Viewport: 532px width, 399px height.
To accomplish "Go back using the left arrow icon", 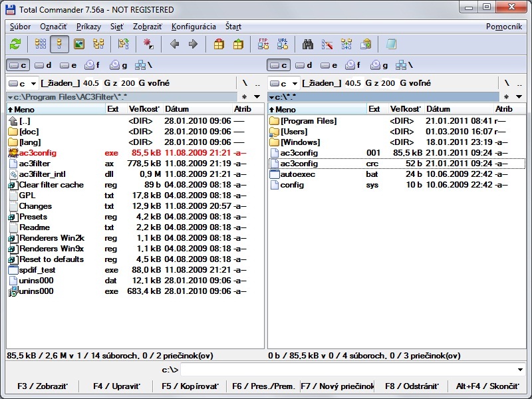I will click(x=174, y=44).
